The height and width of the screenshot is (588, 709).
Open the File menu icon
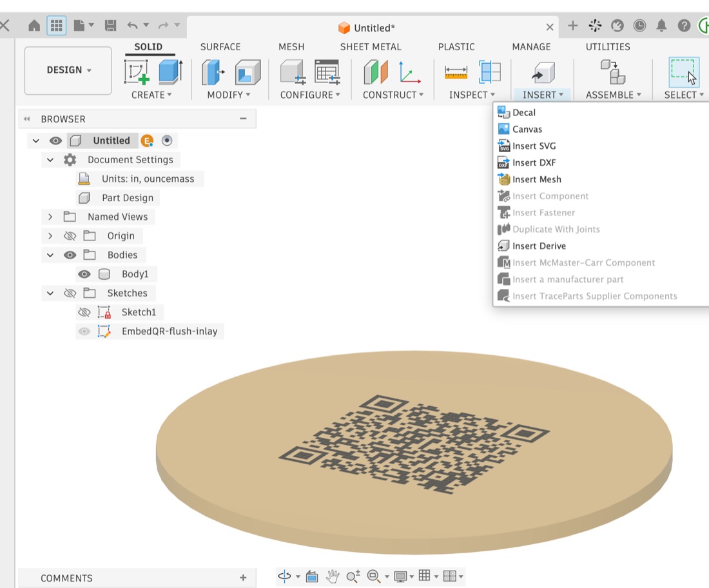coord(83,25)
